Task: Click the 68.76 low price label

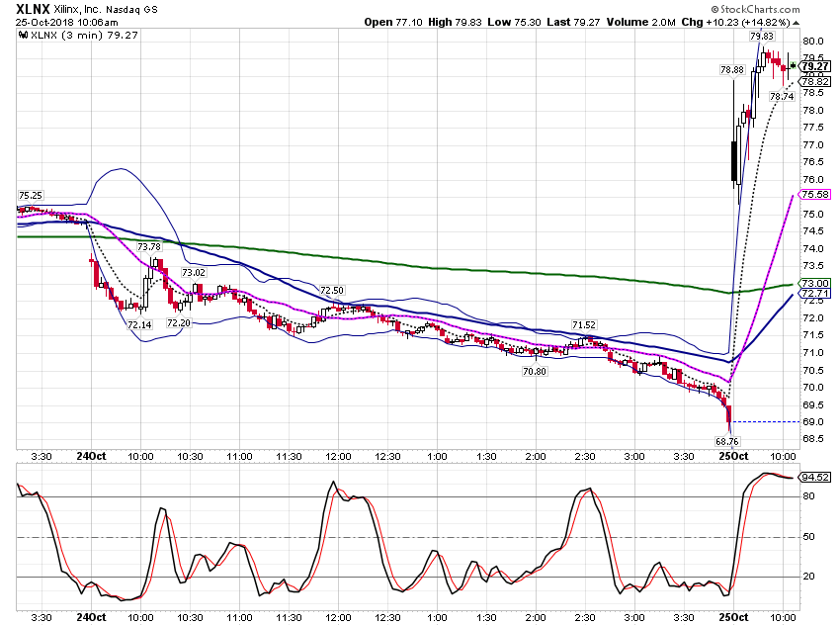Action: click(727, 442)
